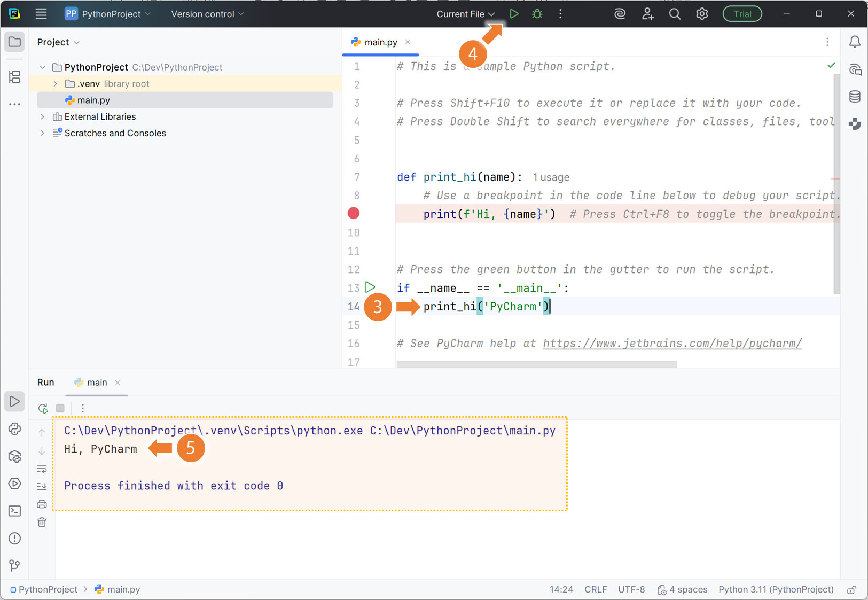
Task: Click the inspections green checkmark widget
Action: [x=831, y=65]
